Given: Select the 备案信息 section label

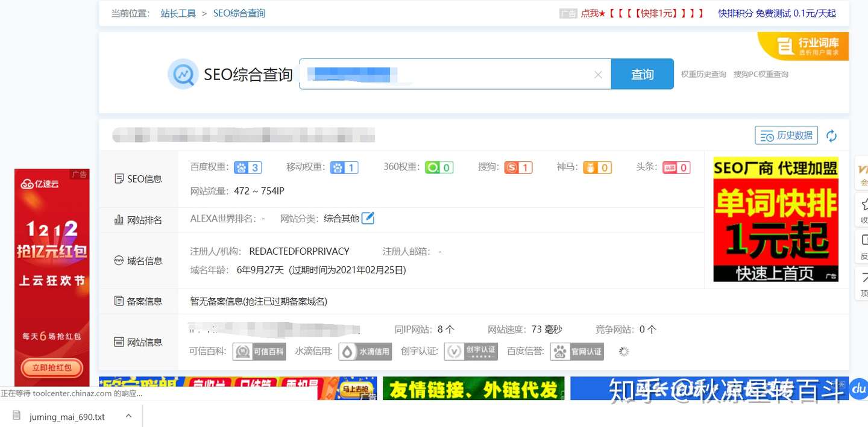Looking at the screenshot, I should (x=138, y=301).
